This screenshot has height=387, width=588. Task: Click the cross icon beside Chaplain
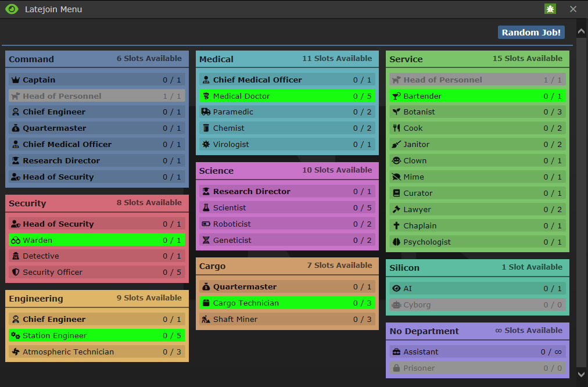click(x=396, y=225)
